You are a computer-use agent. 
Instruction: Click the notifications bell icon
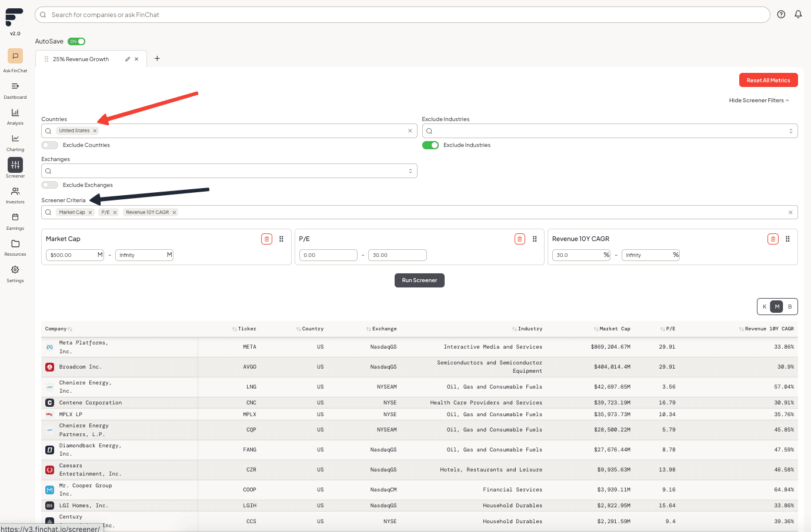coord(798,15)
